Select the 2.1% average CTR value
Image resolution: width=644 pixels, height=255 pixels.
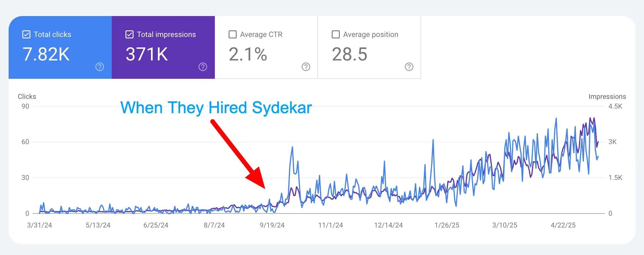(248, 54)
